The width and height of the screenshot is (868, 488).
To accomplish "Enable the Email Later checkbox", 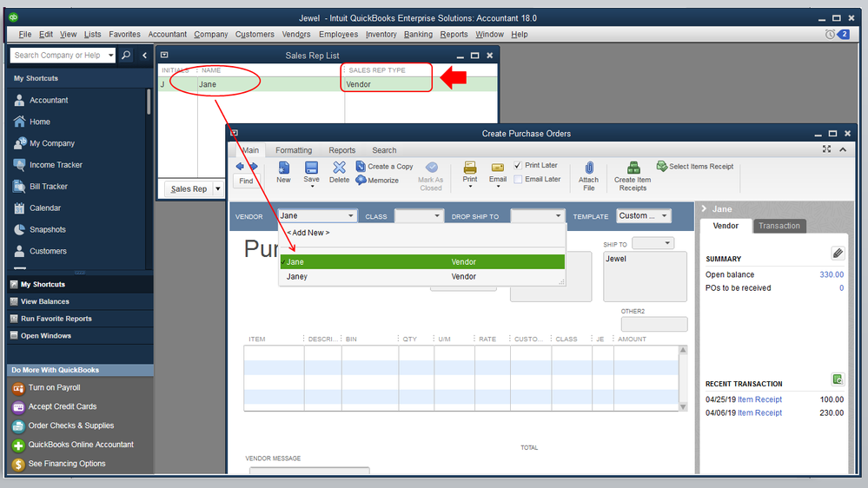I will pyautogui.click(x=518, y=179).
